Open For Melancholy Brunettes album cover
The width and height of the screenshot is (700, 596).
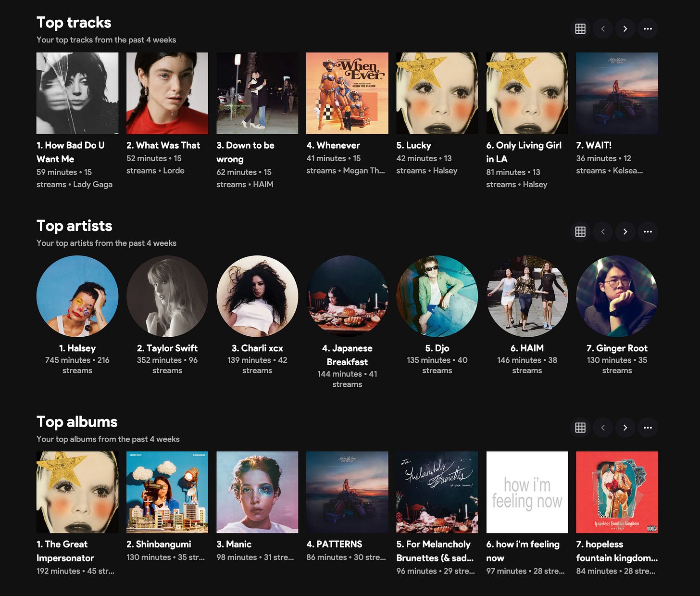pos(437,492)
